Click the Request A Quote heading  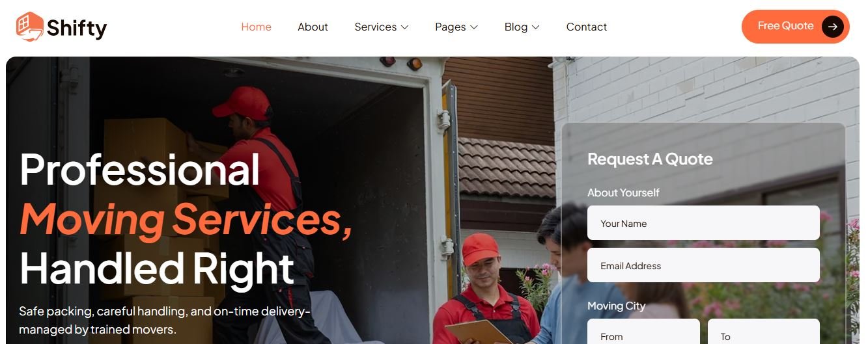coord(650,159)
